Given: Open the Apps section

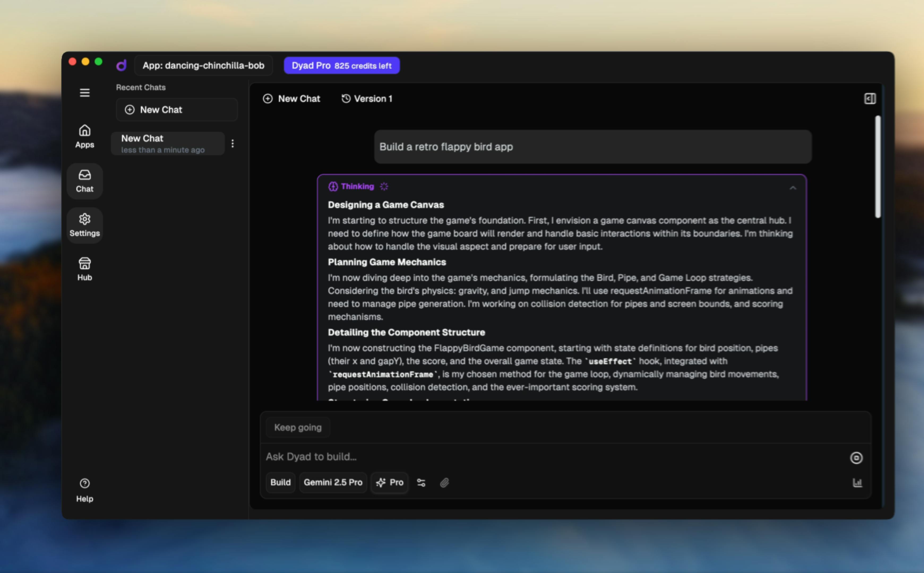Looking at the screenshot, I should coord(85,137).
